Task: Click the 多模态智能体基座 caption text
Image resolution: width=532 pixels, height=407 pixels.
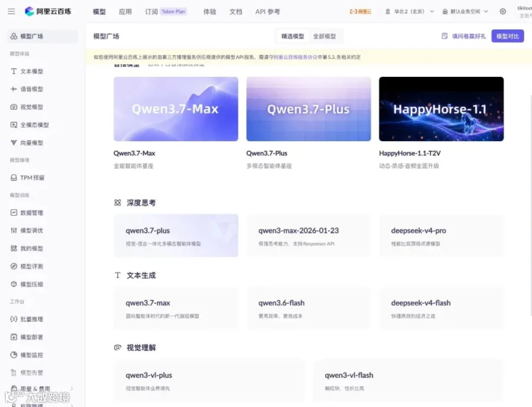Action: click(x=269, y=166)
